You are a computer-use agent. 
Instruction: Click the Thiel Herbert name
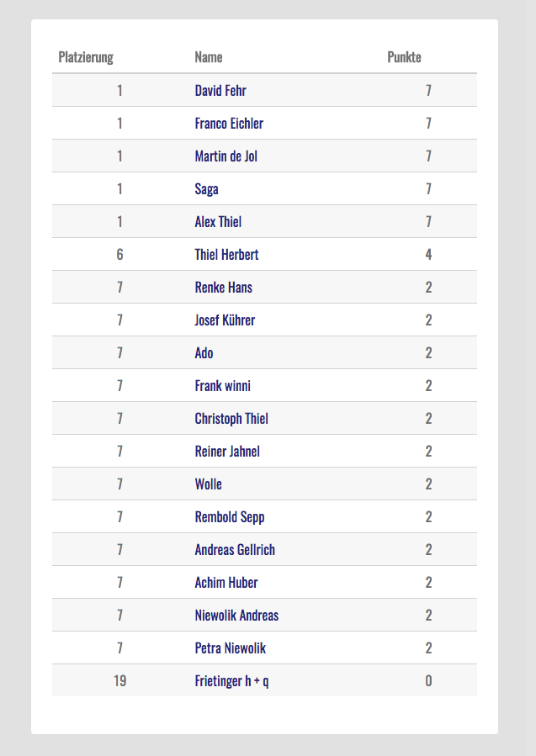(x=226, y=255)
